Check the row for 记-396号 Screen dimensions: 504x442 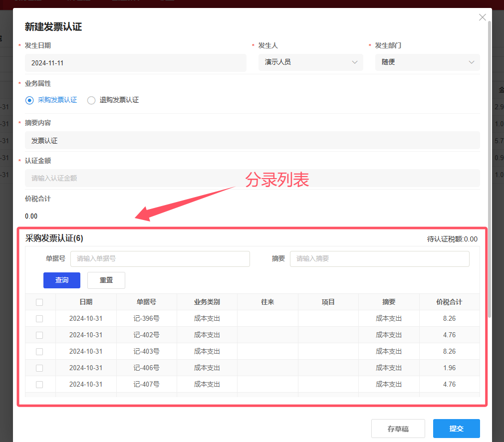pos(39,319)
